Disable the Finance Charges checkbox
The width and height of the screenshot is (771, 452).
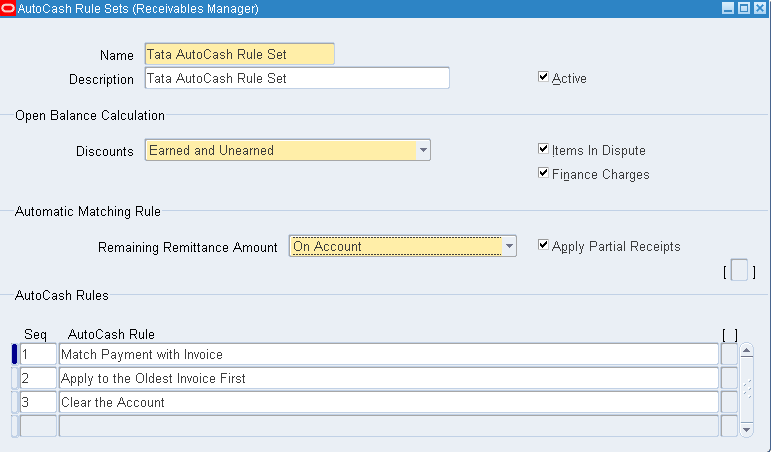pyautogui.click(x=543, y=174)
